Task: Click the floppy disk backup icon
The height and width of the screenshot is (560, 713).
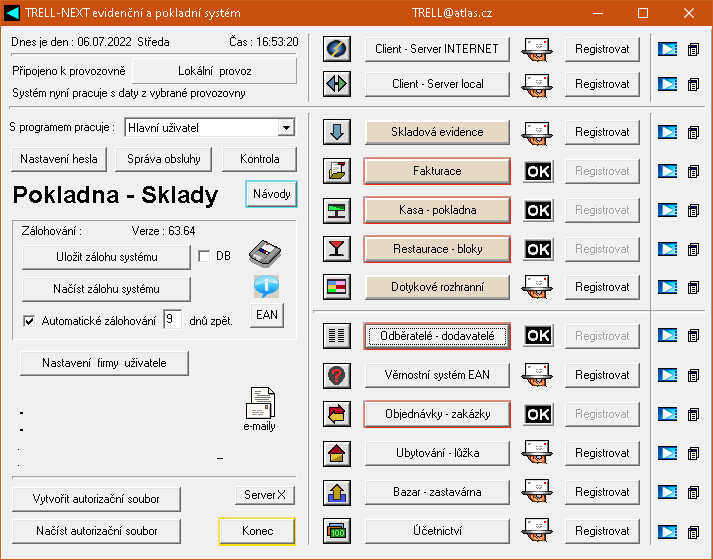Action: [x=265, y=253]
